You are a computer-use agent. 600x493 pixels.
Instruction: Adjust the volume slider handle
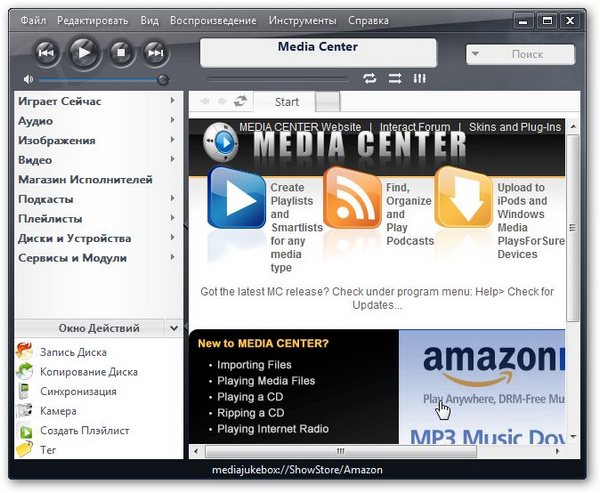[163, 78]
